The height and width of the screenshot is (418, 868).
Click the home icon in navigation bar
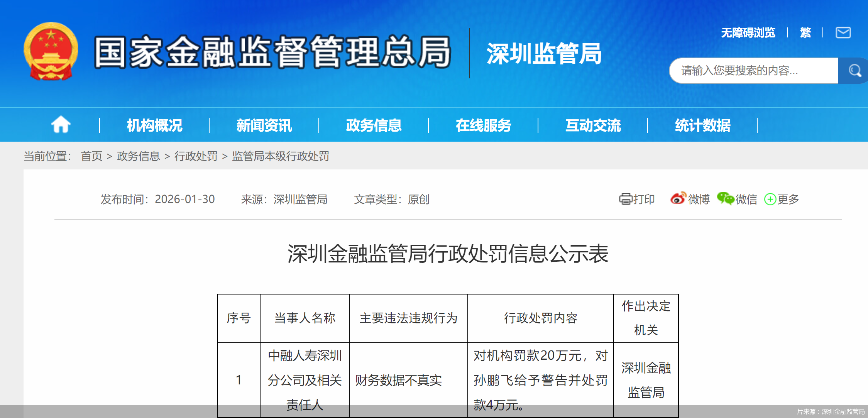(x=61, y=125)
